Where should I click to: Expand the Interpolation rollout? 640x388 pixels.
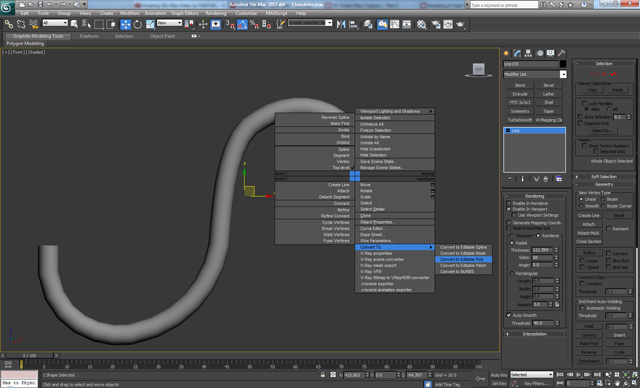coord(535,334)
